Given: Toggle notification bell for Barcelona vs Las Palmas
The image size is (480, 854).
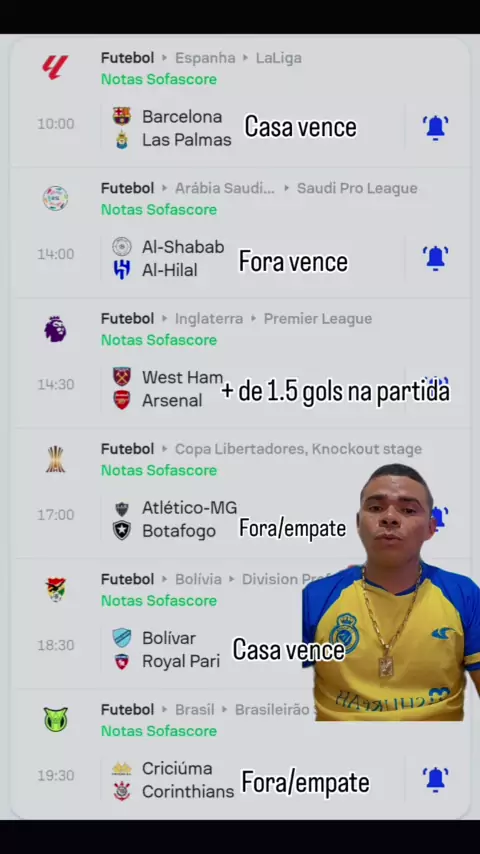Looking at the screenshot, I should pos(435,128).
